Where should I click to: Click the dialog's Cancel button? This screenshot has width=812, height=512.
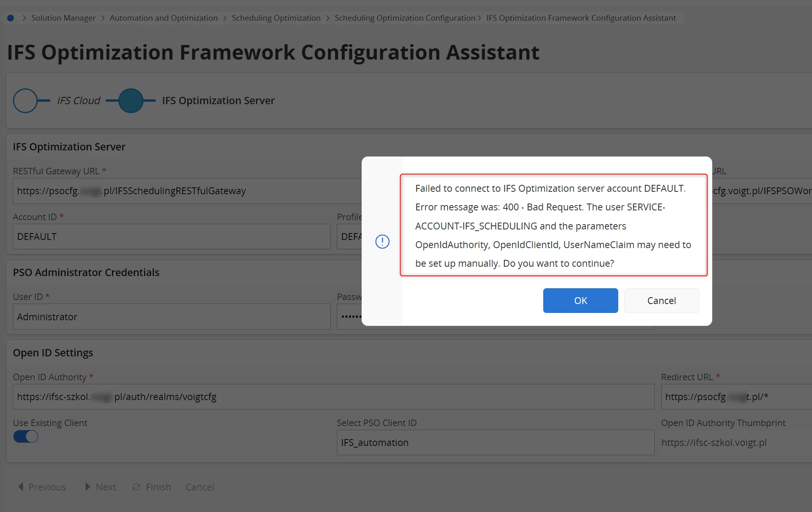point(661,300)
